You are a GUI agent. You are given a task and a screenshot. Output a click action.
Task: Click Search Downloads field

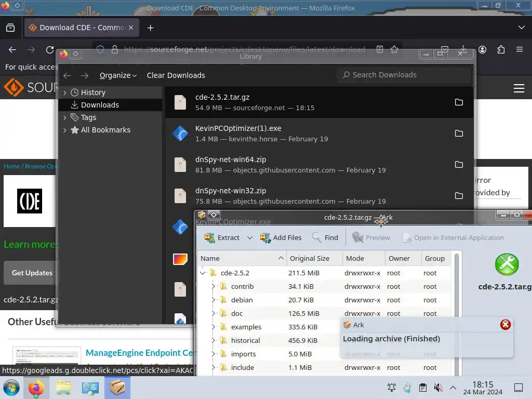pos(404,75)
